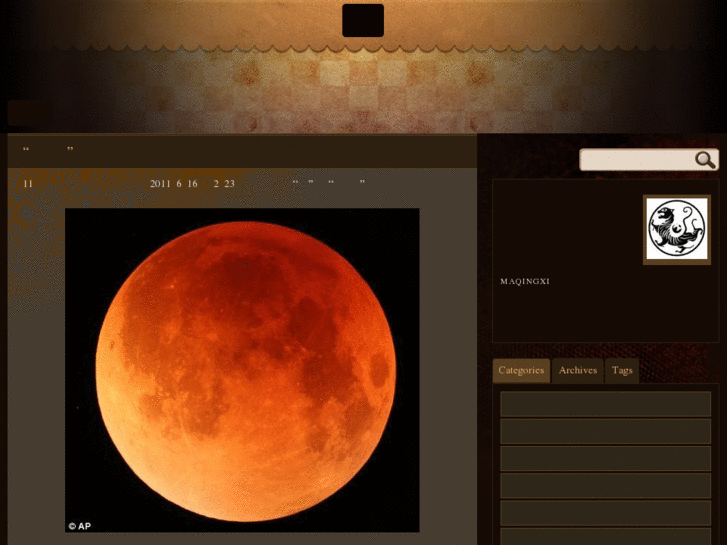The image size is (727, 545).
Task: Click the fourth row in the Categories list
Action: pyautogui.click(x=605, y=485)
